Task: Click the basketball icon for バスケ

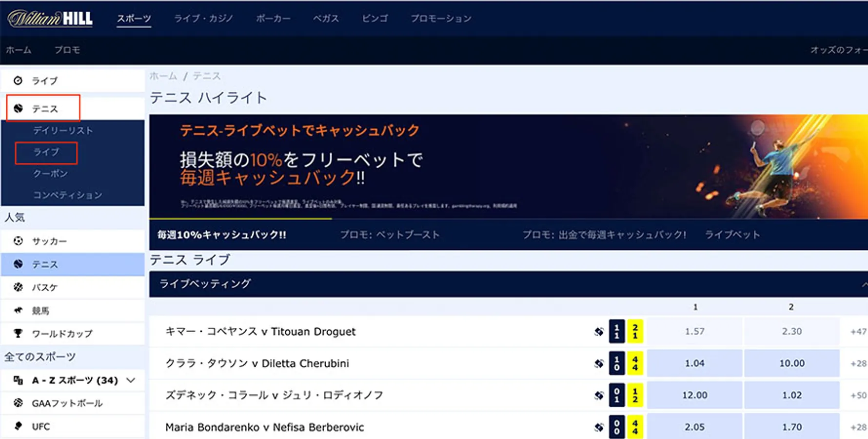Action: click(x=18, y=287)
